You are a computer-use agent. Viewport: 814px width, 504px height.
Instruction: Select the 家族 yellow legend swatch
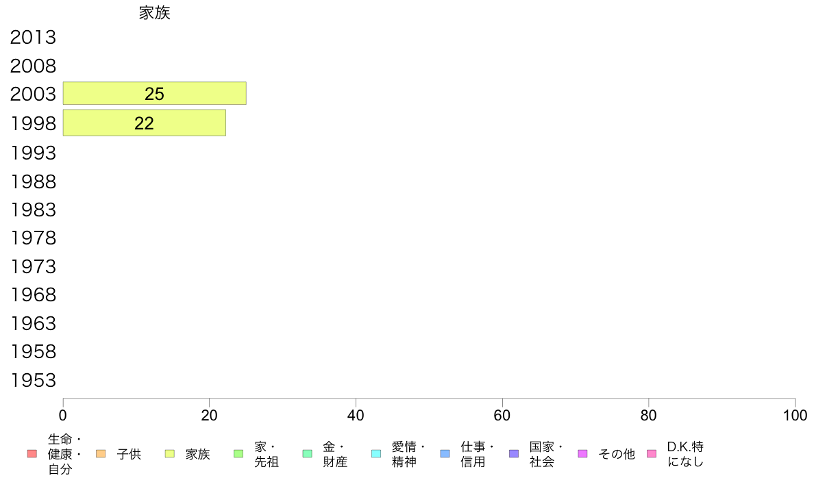point(170,454)
